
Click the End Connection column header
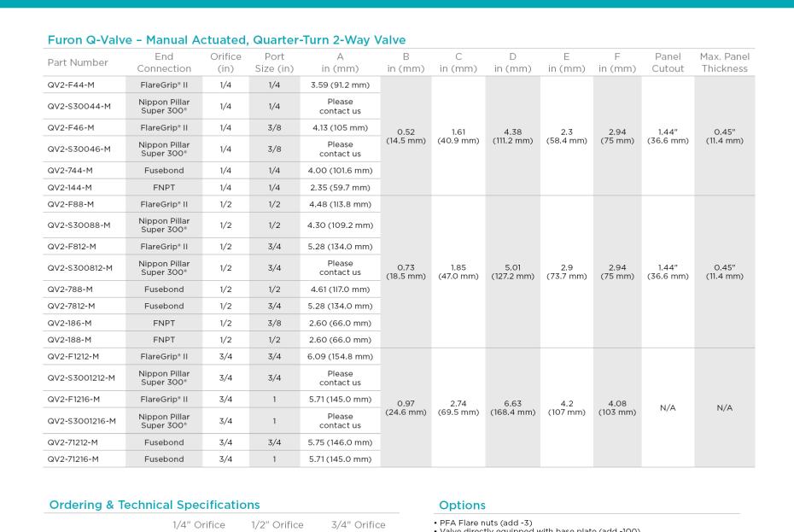click(164, 62)
